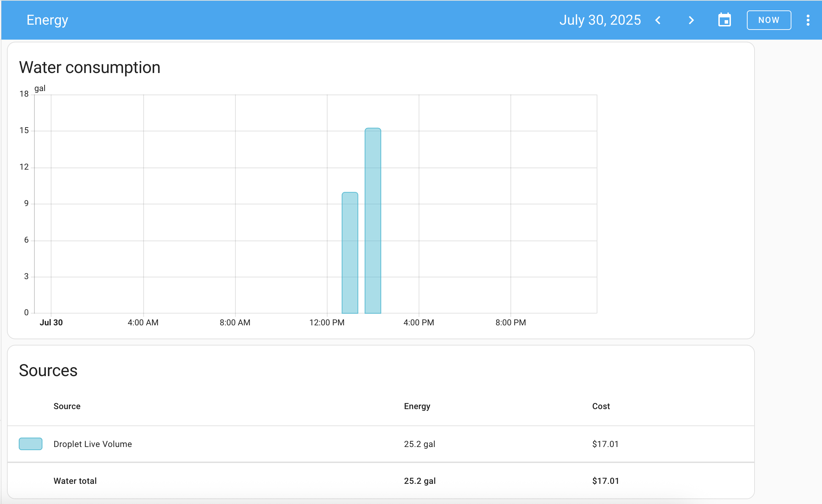Screen dimensions: 822x504
Task: Click the Water consumption chart heading
Action: 90,67
